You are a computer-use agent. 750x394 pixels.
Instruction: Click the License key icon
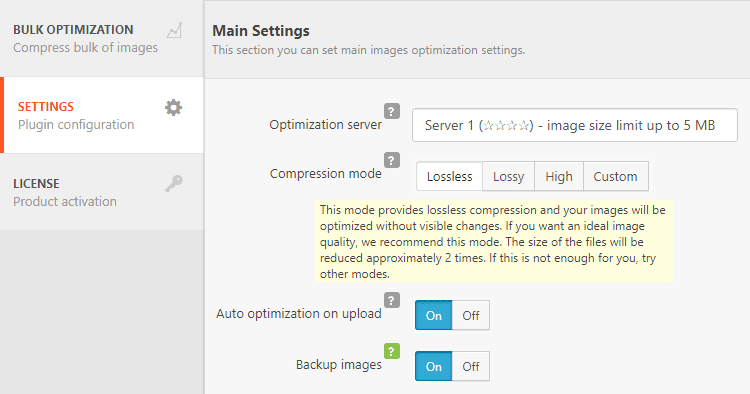[x=174, y=183]
